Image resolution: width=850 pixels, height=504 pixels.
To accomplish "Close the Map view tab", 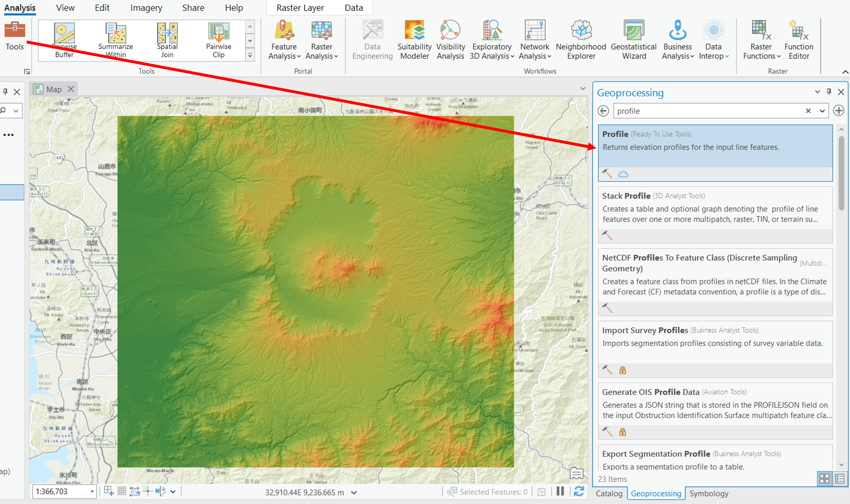I will pyautogui.click(x=71, y=89).
